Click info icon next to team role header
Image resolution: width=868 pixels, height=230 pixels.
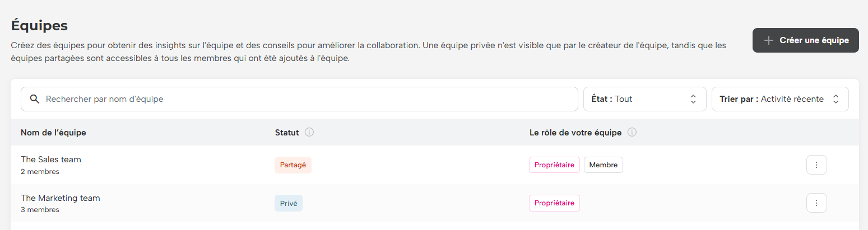point(632,133)
